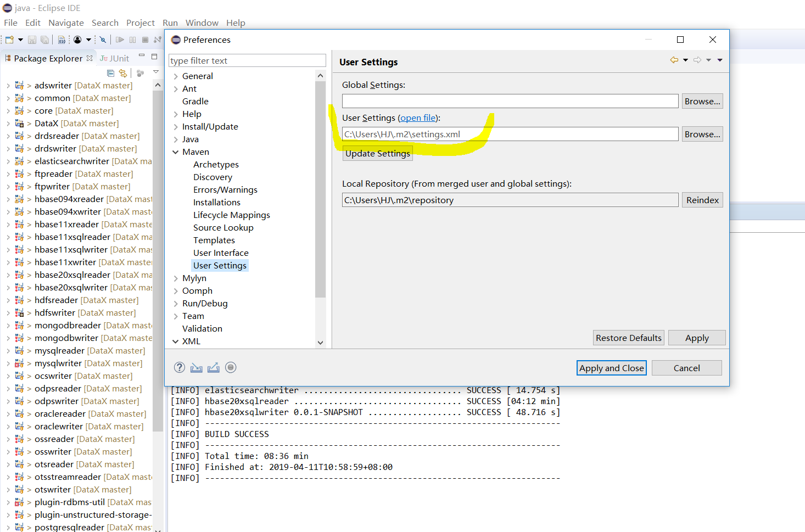Click the Save All toolbar icon

[45, 40]
